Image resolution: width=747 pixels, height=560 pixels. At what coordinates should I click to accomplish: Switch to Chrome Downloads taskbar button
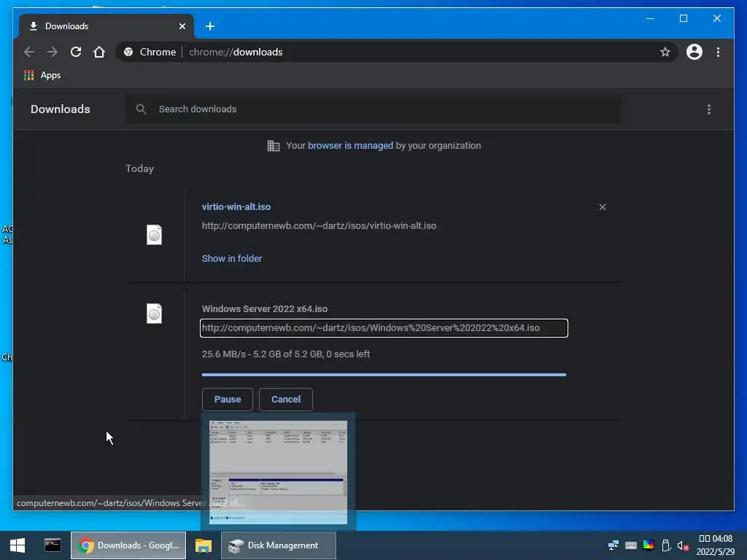(128, 545)
